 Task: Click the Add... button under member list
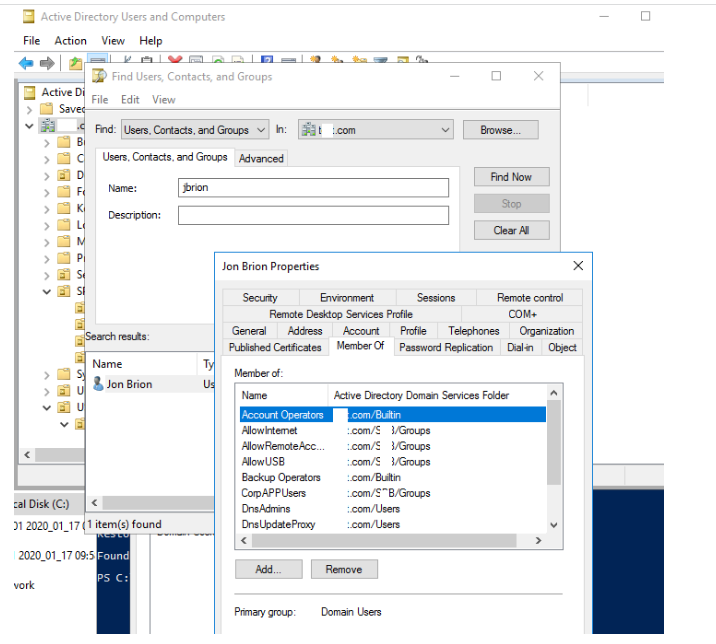point(268,569)
